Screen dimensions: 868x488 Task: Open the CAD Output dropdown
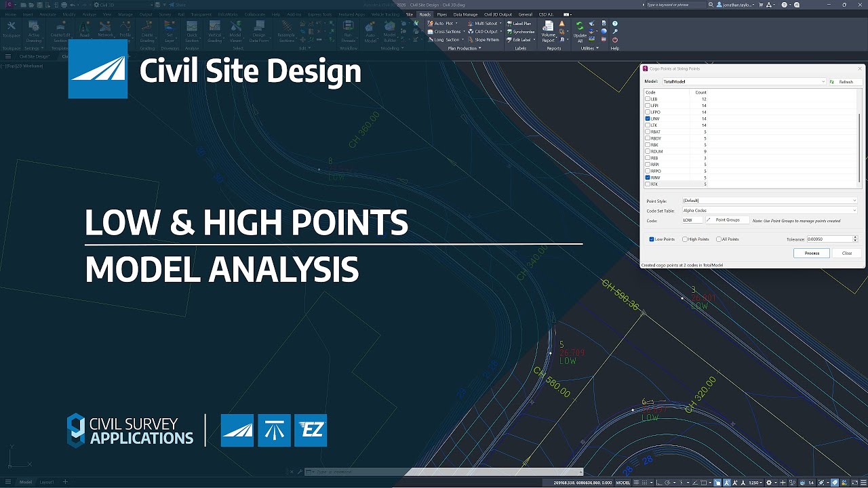(501, 31)
